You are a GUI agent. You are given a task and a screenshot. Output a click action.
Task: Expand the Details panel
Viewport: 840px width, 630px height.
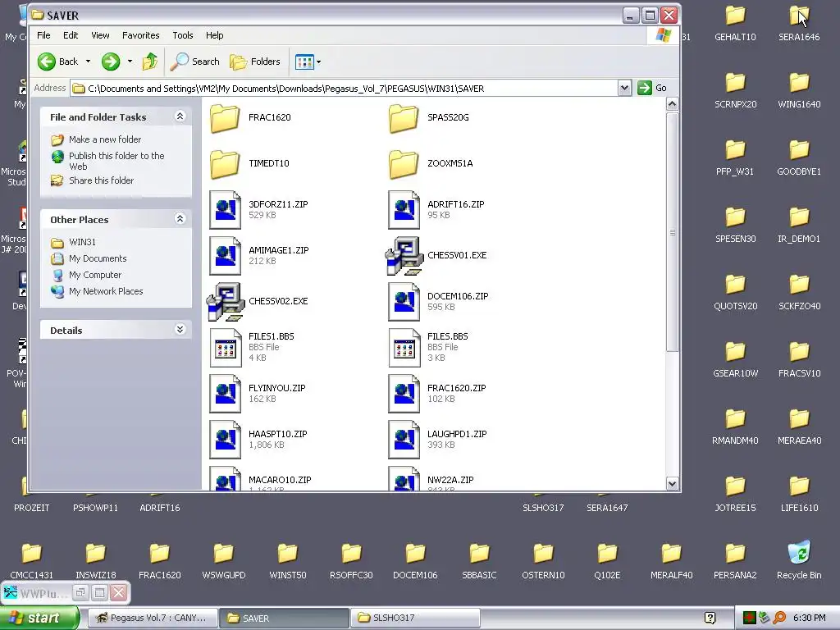click(x=180, y=330)
